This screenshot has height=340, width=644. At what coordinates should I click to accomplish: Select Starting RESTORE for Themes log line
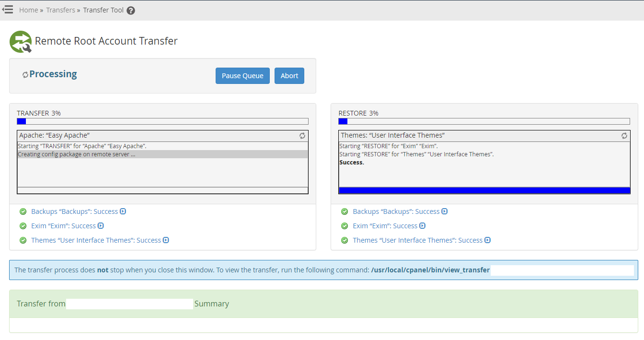click(416, 154)
